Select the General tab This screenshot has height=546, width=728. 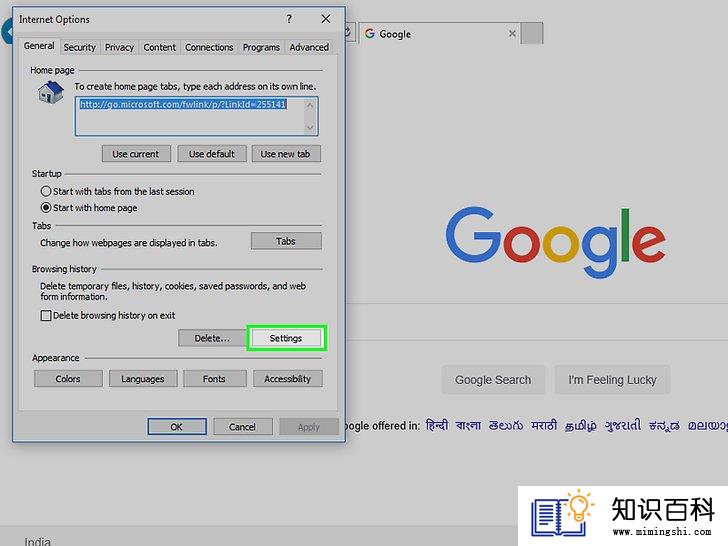pyautogui.click(x=39, y=46)
